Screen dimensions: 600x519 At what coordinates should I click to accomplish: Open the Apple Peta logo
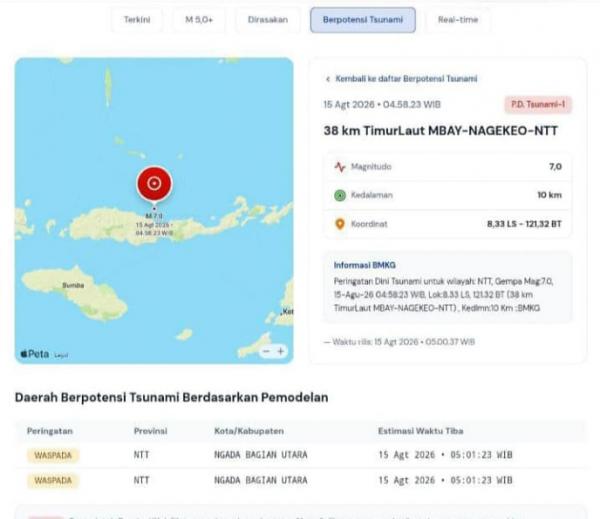coord(35,354)
